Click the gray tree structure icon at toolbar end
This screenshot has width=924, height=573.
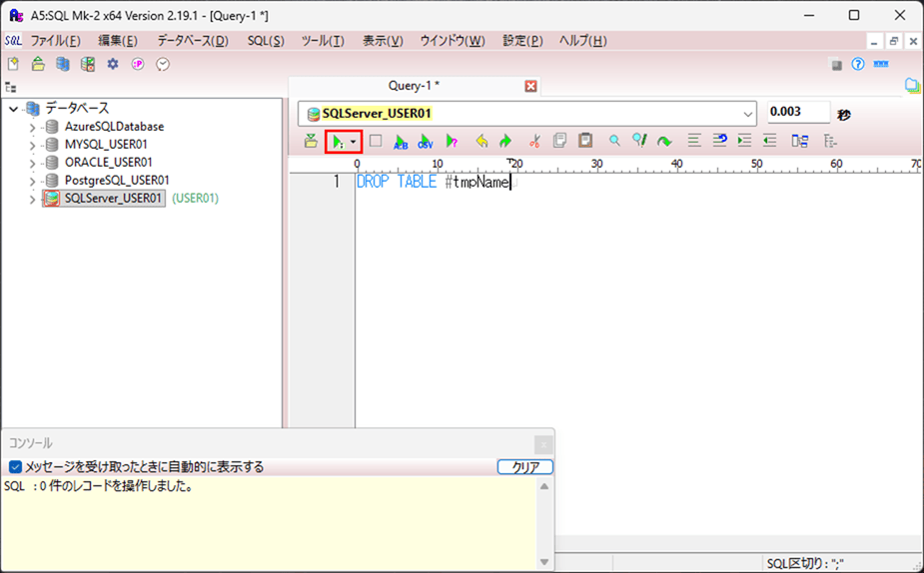(830, 142)
